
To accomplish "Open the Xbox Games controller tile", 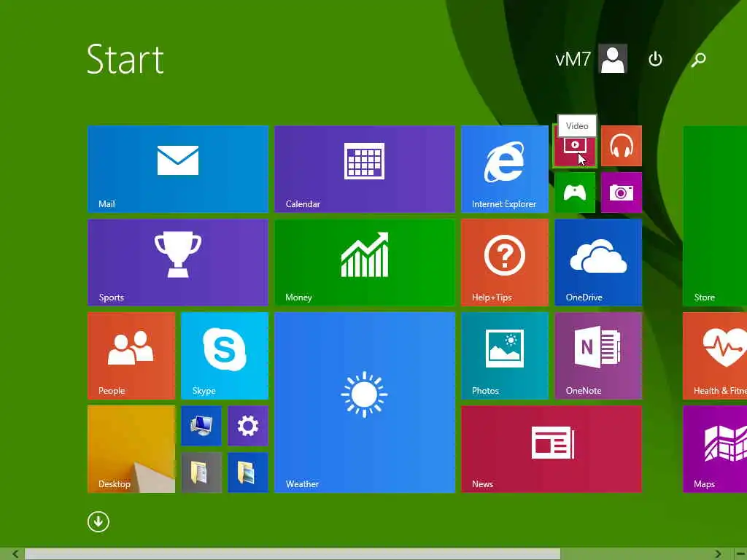I will point(575,192).
